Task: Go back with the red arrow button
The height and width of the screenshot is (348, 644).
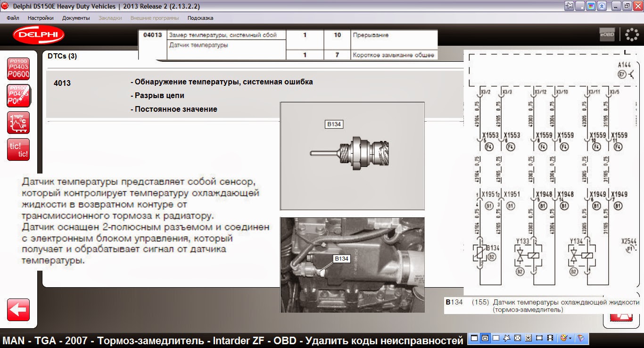Action: click(18, 310)
